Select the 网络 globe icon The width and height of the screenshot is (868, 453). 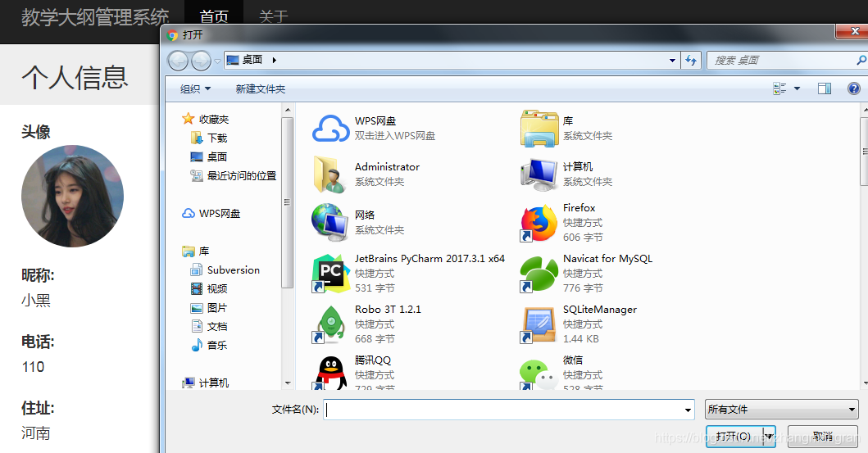pos(330,222)
